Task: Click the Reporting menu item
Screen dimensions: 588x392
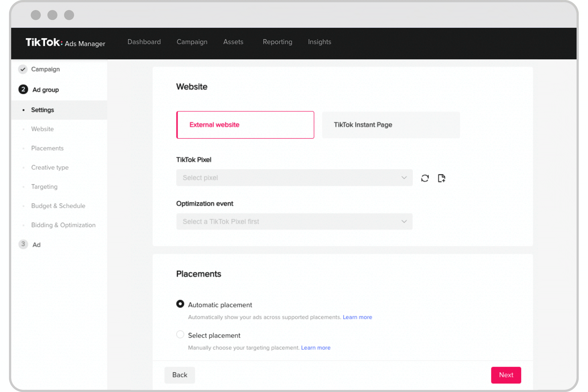Action: 277,42
